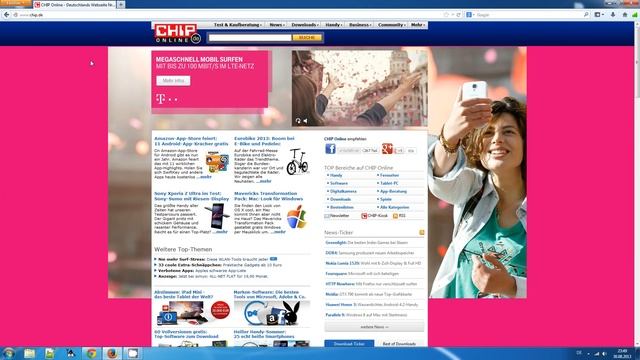640x360 pixels.
Task: Open the volume control in system tray
Action: click(604, 353)
